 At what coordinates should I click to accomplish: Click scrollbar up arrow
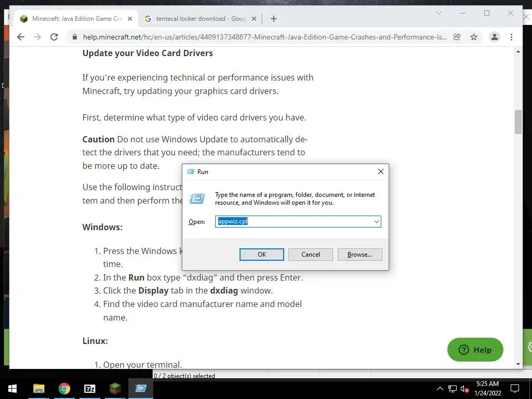[x=518, y=51]
